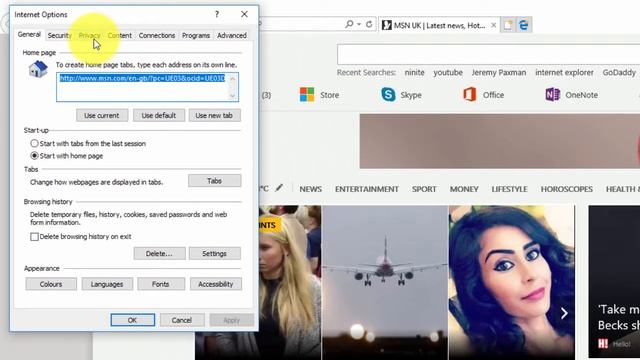Viewport: 640px width, 360px height.
Task: Click the MSN search input box
Action: click(x=489, y=54)
